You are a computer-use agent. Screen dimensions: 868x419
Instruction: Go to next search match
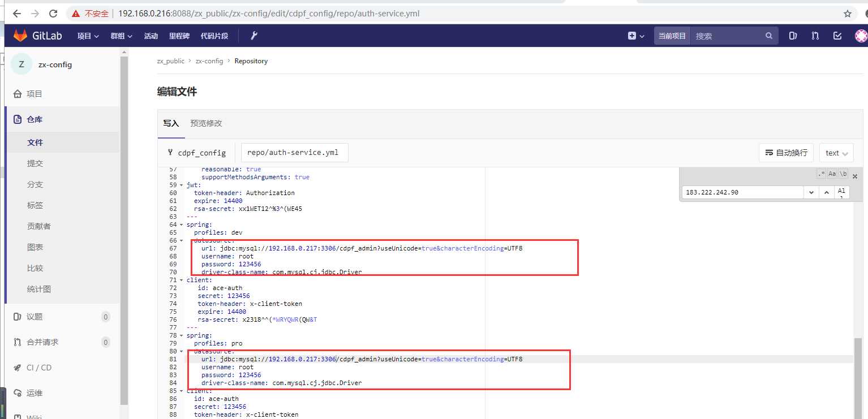point(811,192)
